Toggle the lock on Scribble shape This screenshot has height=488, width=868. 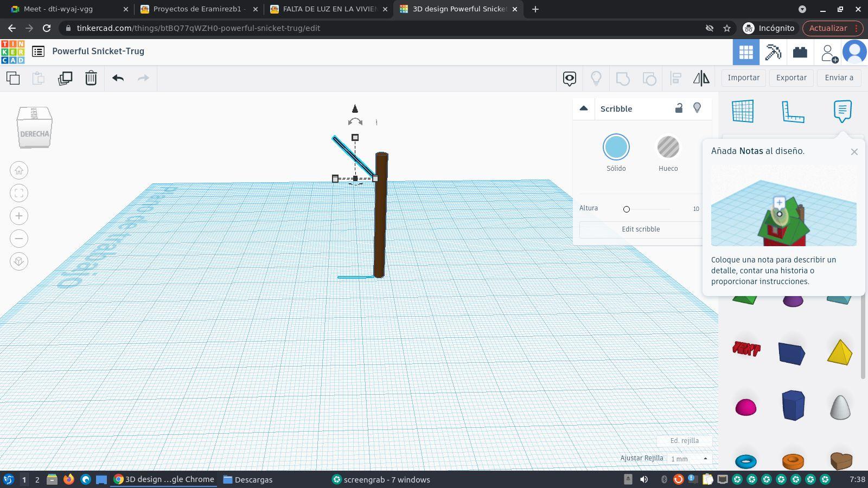pyautogui.click(x=679, y=108)
